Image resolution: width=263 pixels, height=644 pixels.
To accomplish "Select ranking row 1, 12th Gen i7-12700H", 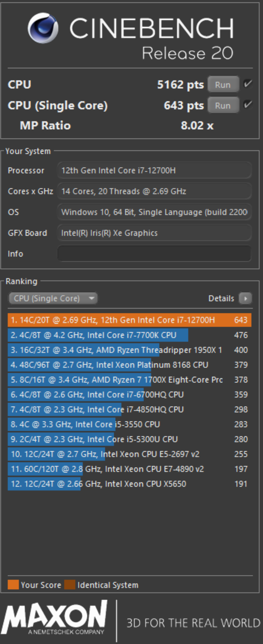I will (x=130, y=320).
